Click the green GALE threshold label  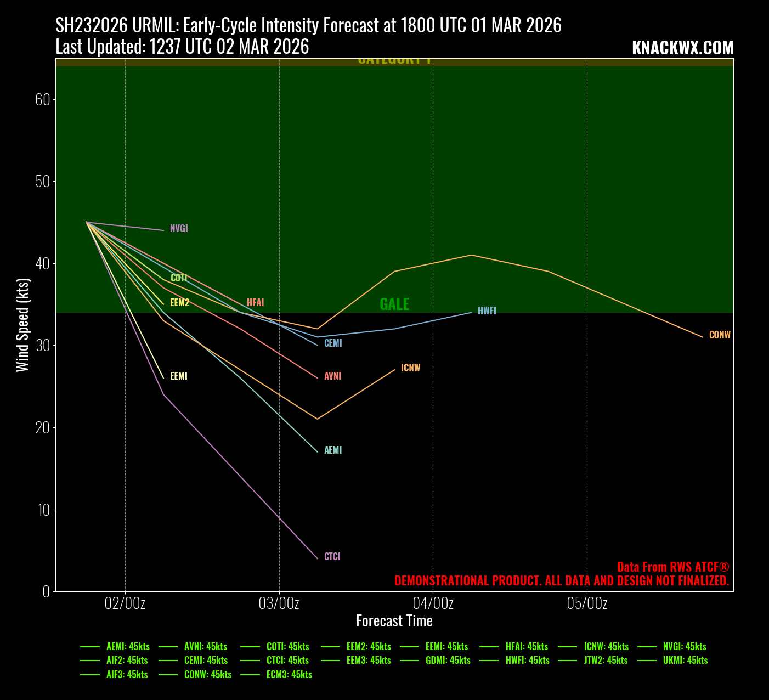(394, 304)
